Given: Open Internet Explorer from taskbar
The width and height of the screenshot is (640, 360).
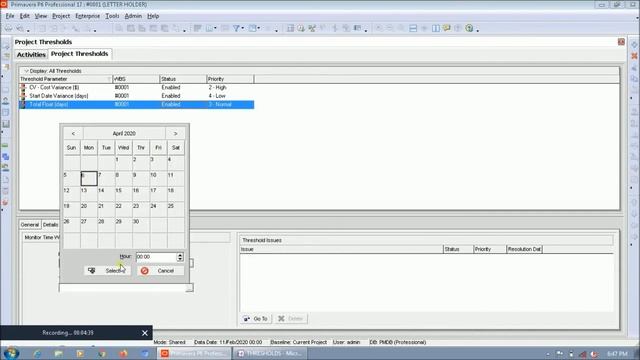Looking at the screenshot, I should point(37,353).
